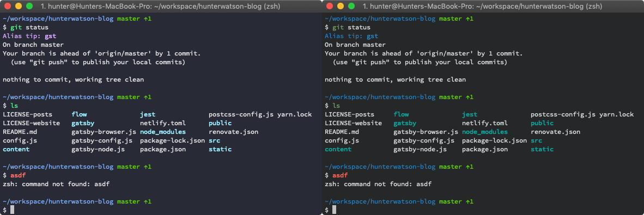This screenshot has height=215, width=644.
Task: Select gatsby-browser.js in left terminal listing
Action: tap(104, 132)
